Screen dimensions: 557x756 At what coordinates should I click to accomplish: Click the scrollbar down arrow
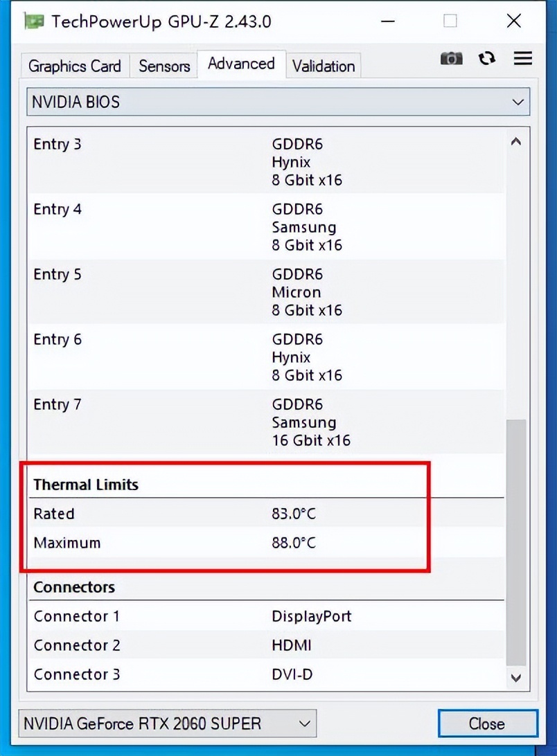516,678
